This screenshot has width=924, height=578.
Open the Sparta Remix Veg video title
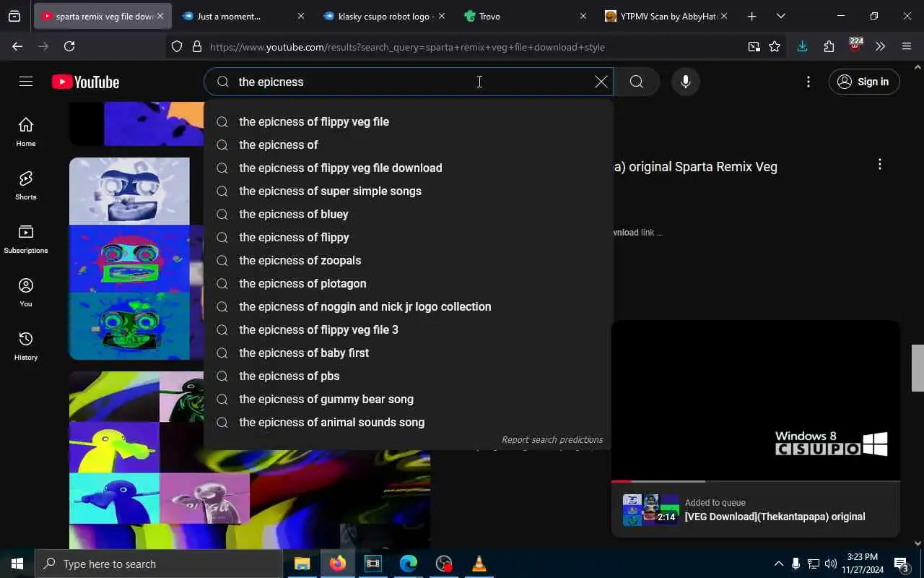pos(695,167)
